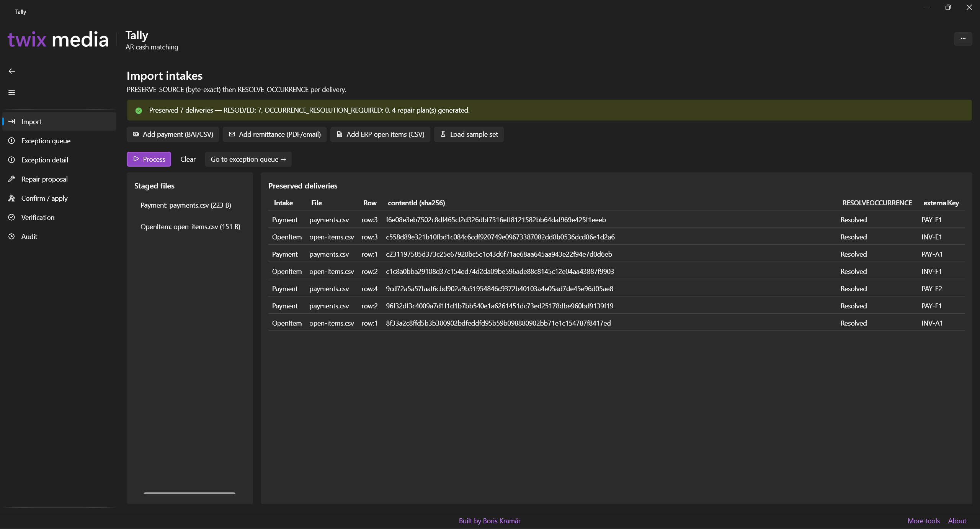Click hash starting 96f32df3c4009a7d
The width and height of the screenshot is (980, 529).
click(x=500, y=306)
